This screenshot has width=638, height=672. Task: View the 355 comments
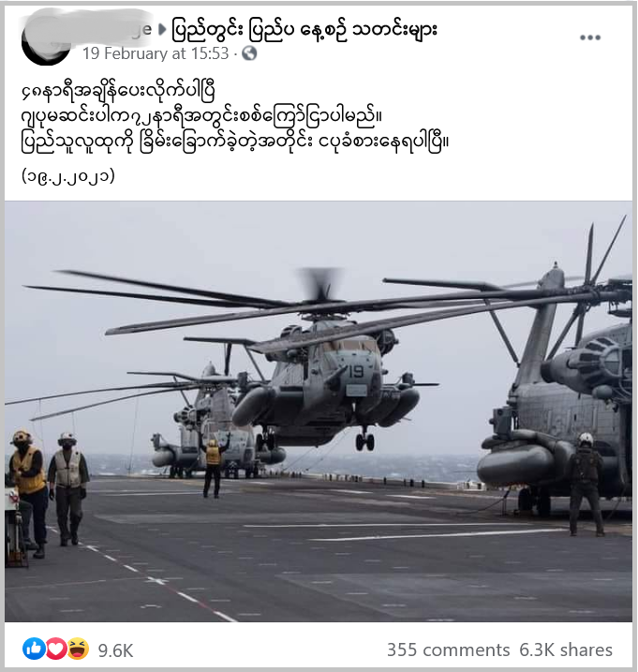(448, 650)
